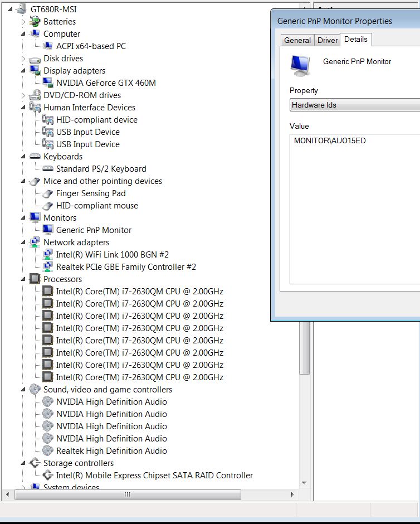Click the Storage controllers category icon
This screenshot has height=524, width=420.
(35, 463)
